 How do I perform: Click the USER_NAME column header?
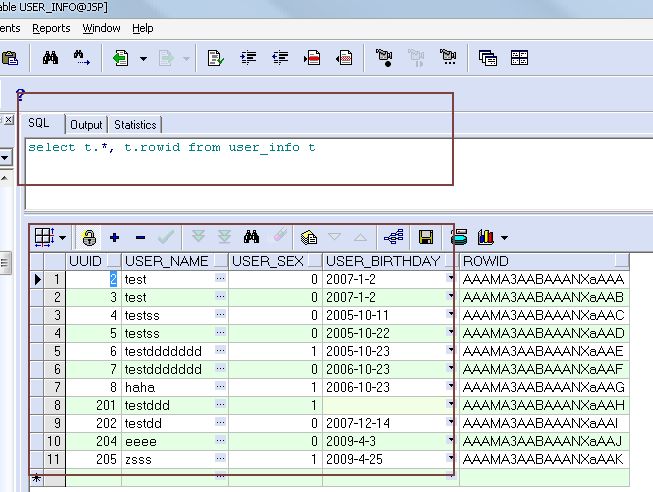click(x=175, y=261)
